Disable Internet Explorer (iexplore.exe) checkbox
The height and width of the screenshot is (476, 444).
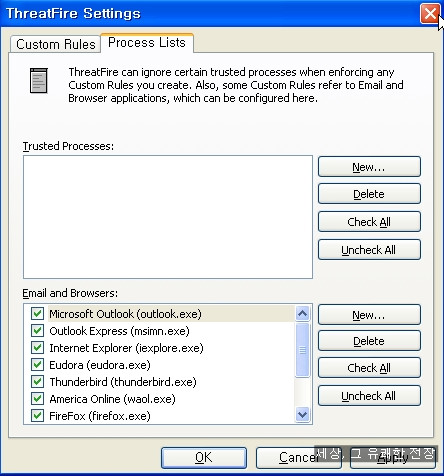37,348
